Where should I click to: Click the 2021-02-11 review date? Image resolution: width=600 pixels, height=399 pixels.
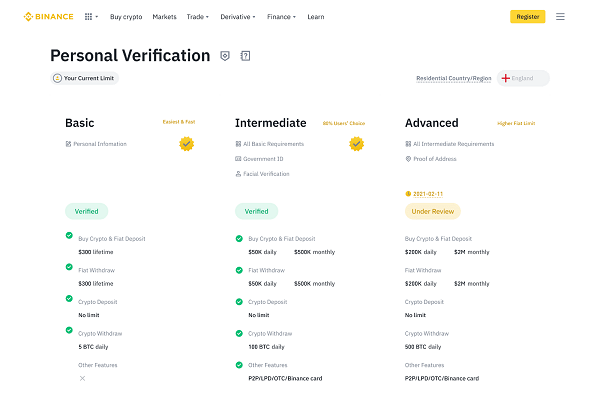coord(428,194)
